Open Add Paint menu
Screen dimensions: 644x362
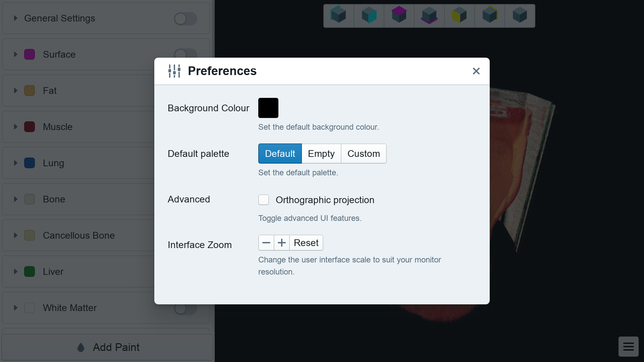coord(107,347)
